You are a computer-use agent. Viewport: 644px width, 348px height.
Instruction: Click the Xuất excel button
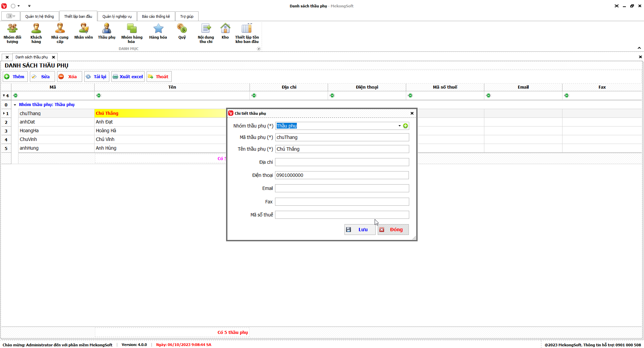coord(128,77)
